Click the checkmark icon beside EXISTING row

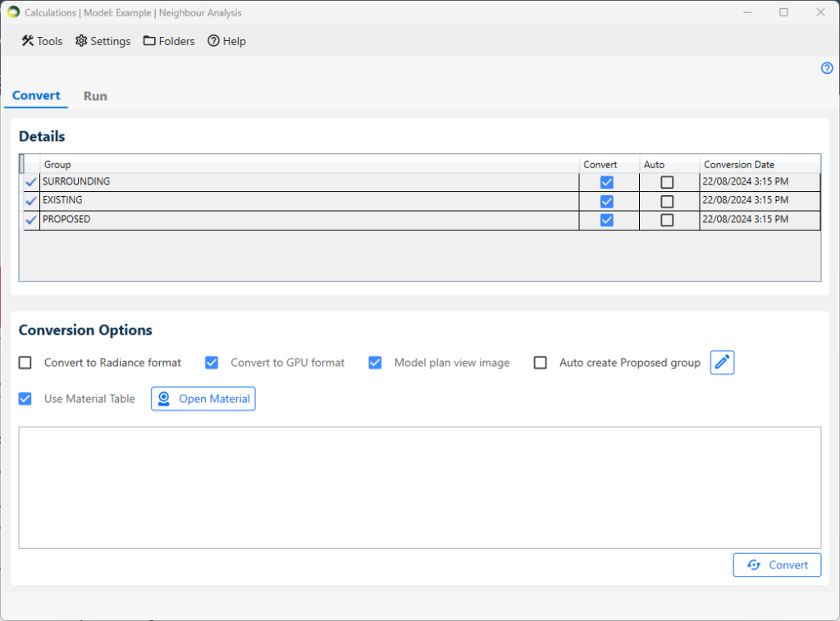pyautogui.click(x=31, y=201)
